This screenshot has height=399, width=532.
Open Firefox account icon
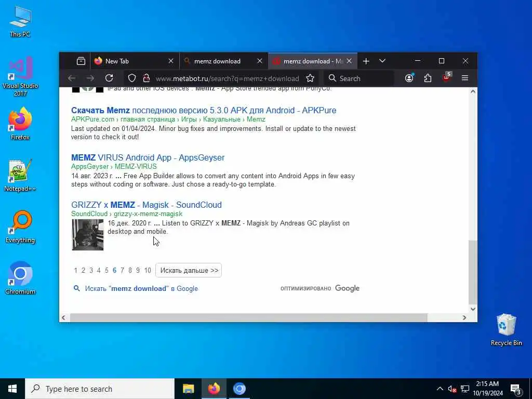409,78
